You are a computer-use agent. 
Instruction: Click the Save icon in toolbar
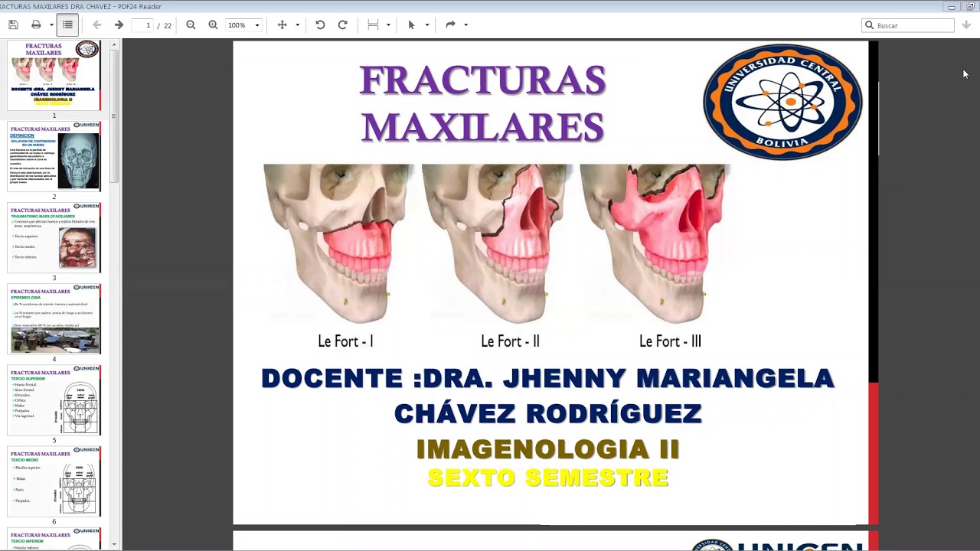pos(13,25)
